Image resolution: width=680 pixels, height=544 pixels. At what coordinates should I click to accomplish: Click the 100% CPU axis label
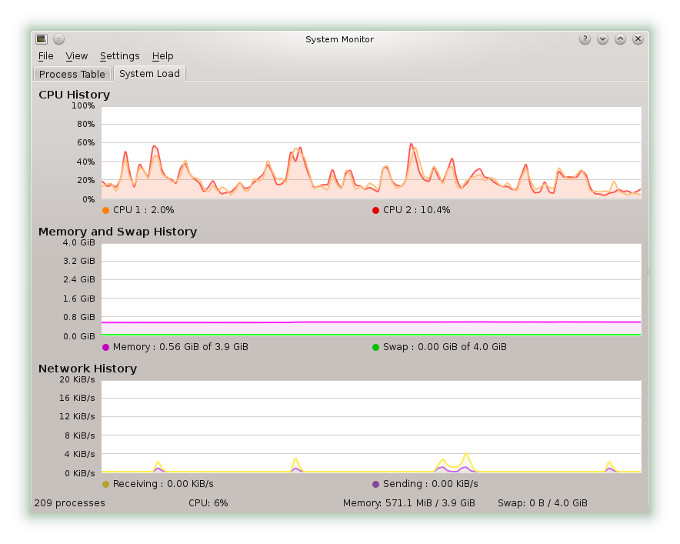(x=83, y=105)
